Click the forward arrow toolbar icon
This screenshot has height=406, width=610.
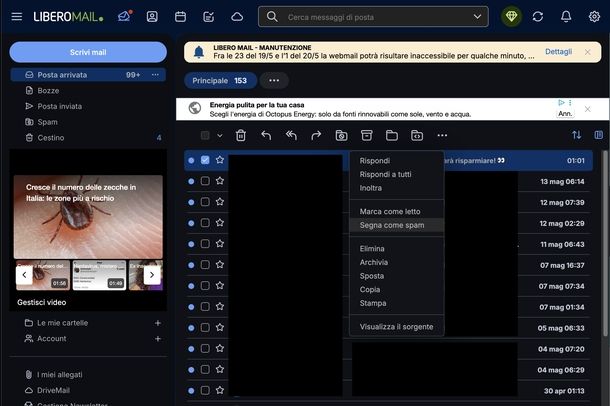[x=316, y=135]
